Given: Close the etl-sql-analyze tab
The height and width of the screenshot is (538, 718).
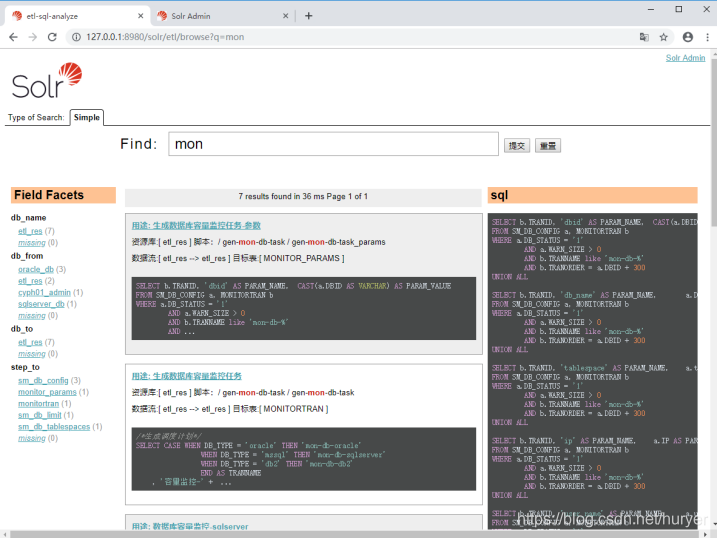Looking at the screenshot, I should [141, 16].
